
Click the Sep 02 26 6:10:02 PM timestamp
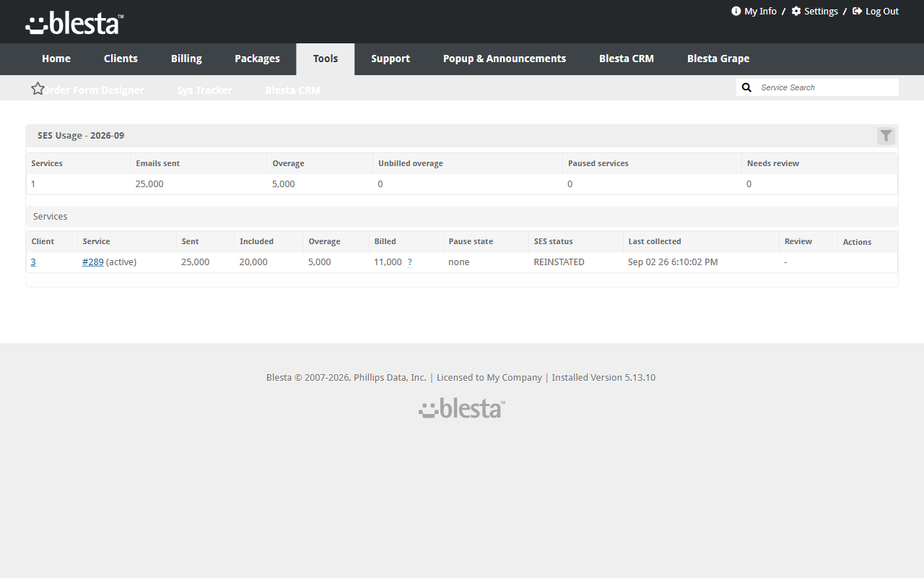[x=673, y=262]
